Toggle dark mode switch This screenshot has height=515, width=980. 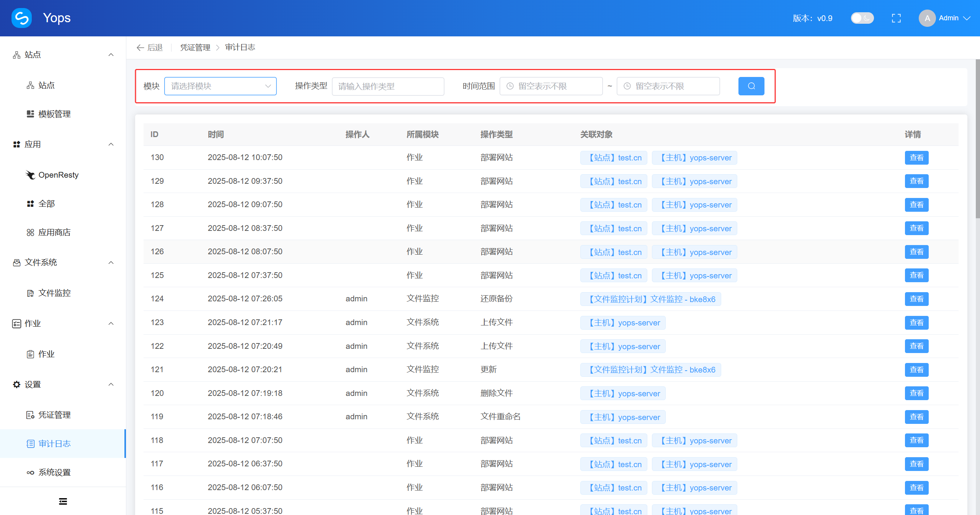862,18
